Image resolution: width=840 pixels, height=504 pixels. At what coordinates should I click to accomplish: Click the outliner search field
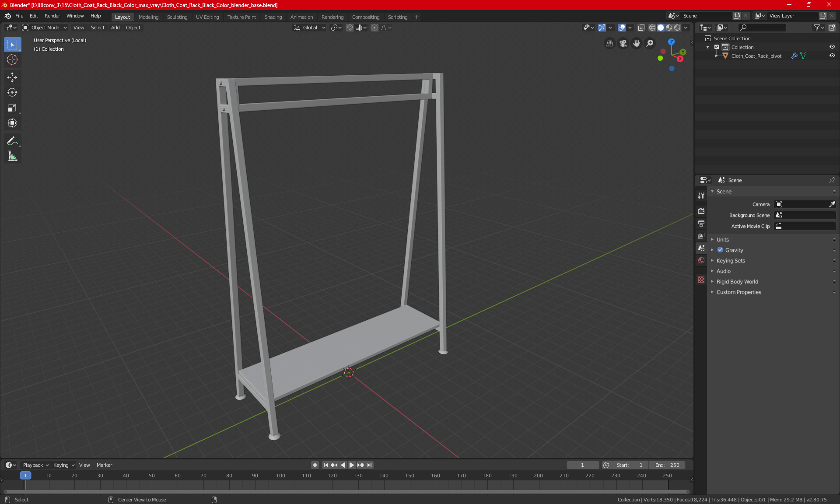click(762, 28)
